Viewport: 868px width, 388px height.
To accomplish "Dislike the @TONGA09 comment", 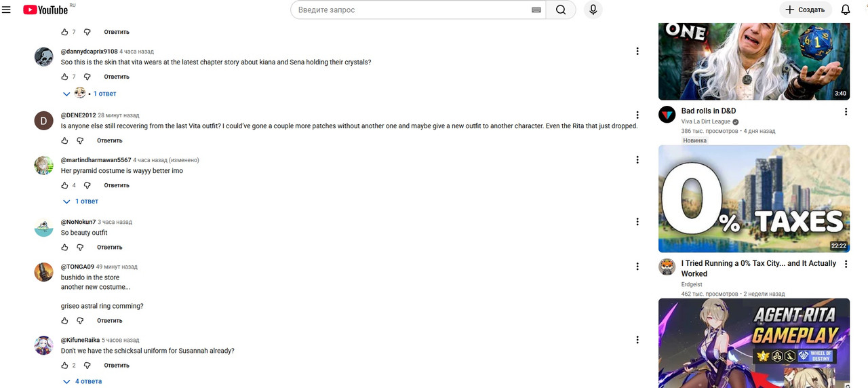I will coord(80,321).
